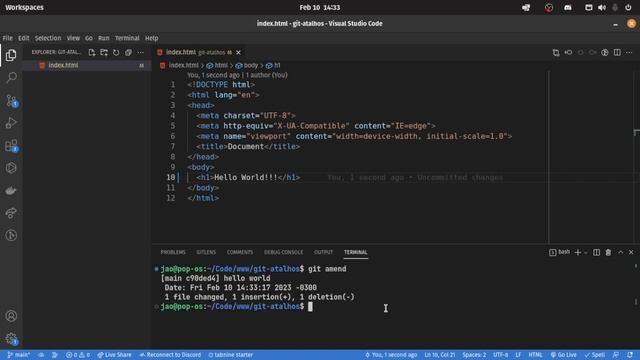Open the Source Control view
Screen dimensions: 640x360
pyautogui.click(x=11, y=100)
